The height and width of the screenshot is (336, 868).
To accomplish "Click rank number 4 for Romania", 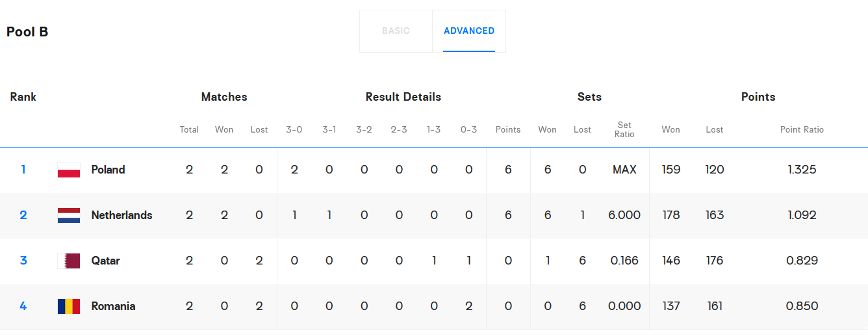I will click(x=23, y=306).
